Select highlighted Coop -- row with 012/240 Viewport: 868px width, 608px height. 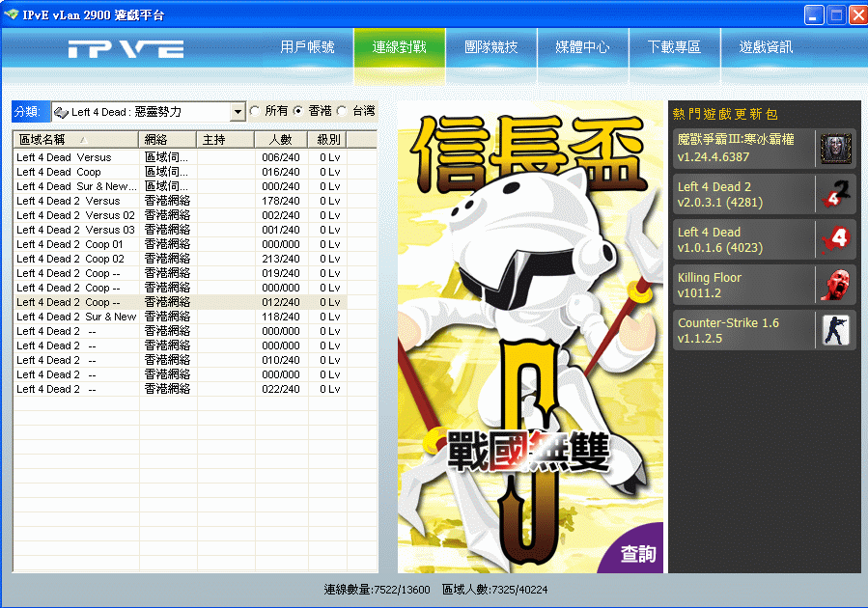coord(180,302)
